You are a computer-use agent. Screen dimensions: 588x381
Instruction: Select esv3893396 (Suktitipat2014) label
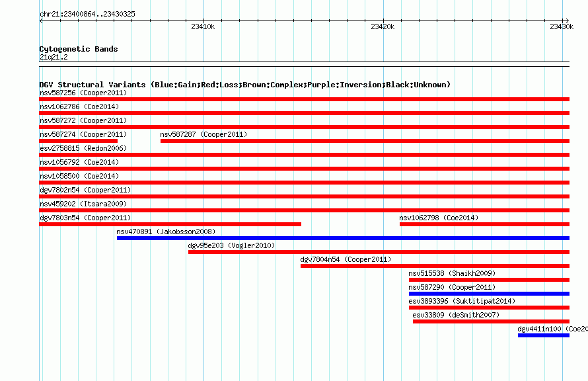pyautogui.click(x=462, y=301)
